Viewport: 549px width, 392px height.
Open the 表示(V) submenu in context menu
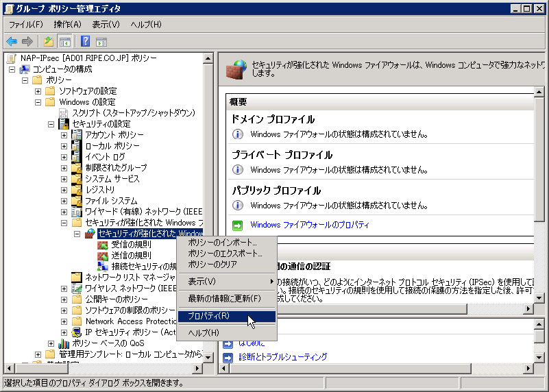227,282
